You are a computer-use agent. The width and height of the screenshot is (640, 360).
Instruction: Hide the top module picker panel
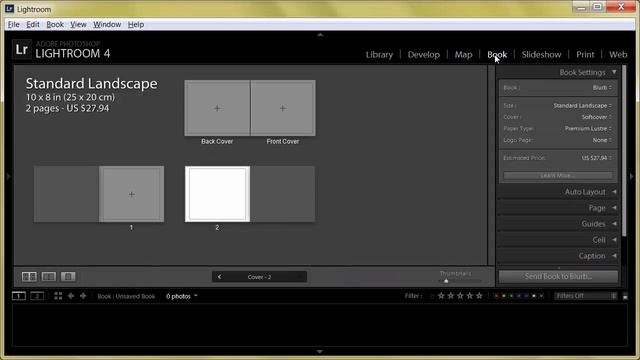pyautogui.click(x=320, y=35)
